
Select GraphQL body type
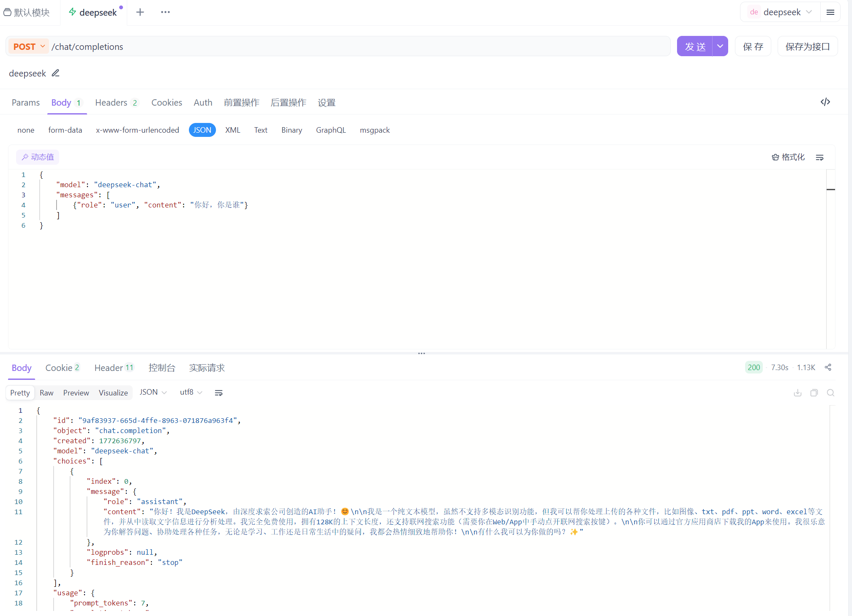click(331, 130)
